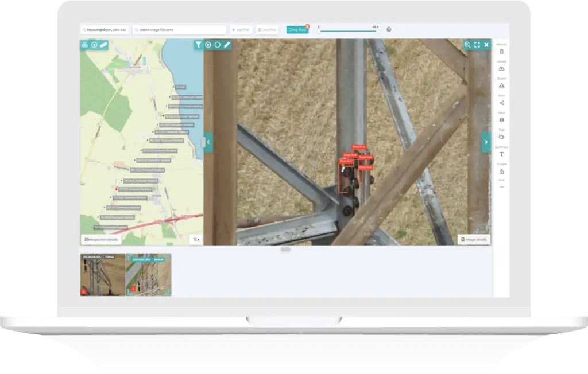Image resolution: width=588 pixels, height=374 pixels.
Task: Click the magnifier zoom icon on image
Action: pyautogui.click(x=467, y=45)
